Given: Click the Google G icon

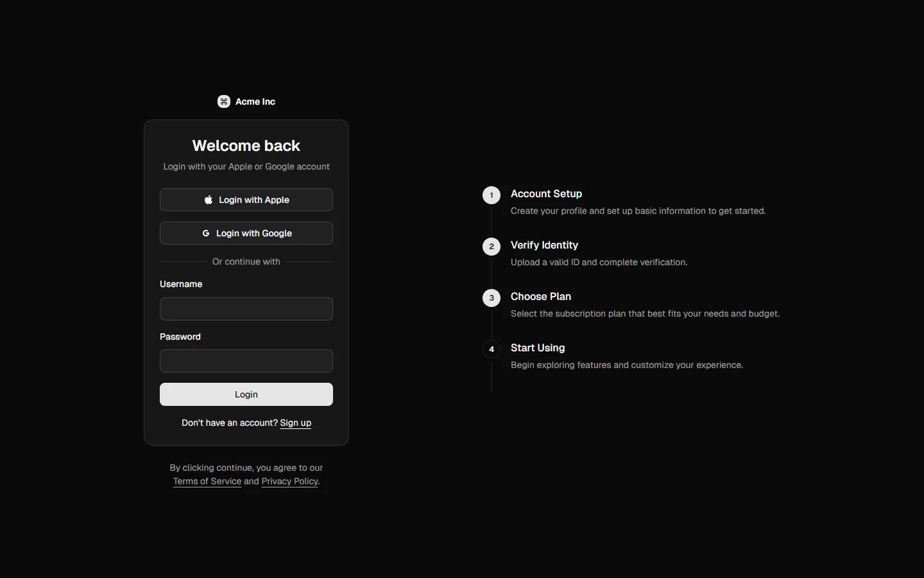Looking at the screenshot, I should pyautogui.click(x=206, y=233).
